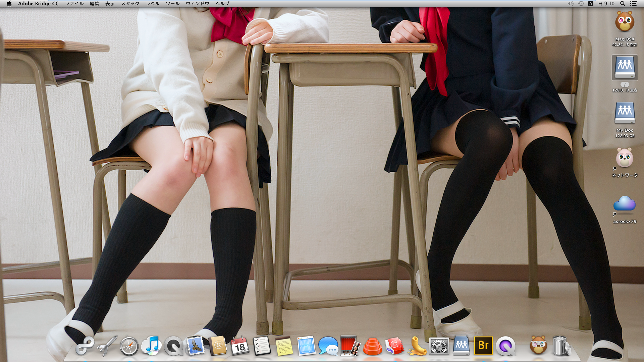644x362 pixels.
Task: Click the clock showing 日 9:10
Action: point(606,3)
